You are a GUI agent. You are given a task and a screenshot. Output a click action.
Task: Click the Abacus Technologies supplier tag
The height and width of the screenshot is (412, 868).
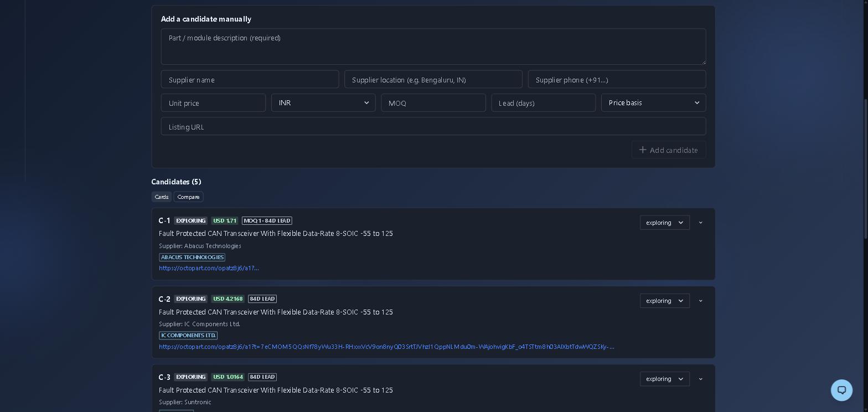point(192,257)
